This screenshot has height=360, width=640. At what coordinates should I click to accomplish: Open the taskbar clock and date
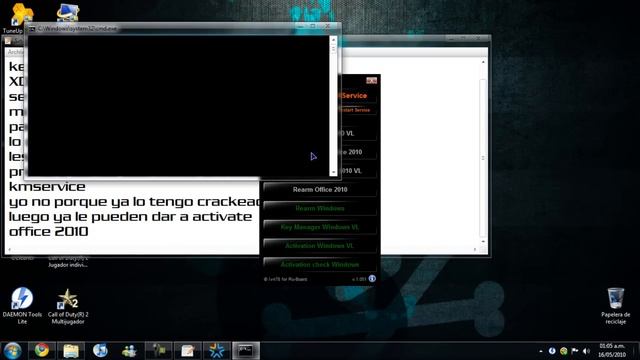click(611, 350)
